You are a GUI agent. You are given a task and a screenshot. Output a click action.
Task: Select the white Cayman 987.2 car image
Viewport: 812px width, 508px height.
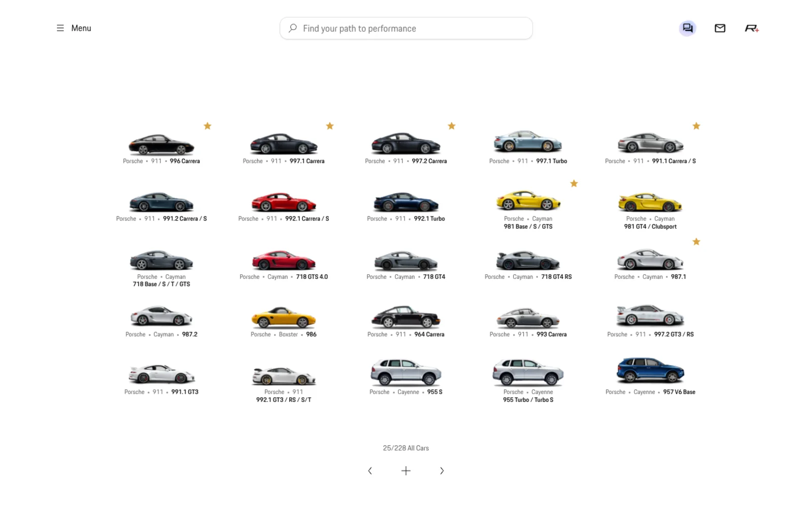161,315
